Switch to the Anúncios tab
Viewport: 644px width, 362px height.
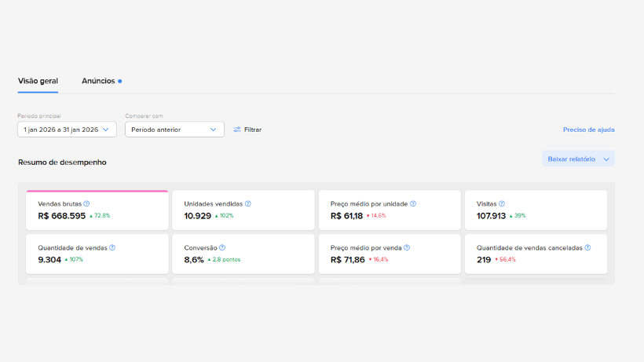[98, 81]
